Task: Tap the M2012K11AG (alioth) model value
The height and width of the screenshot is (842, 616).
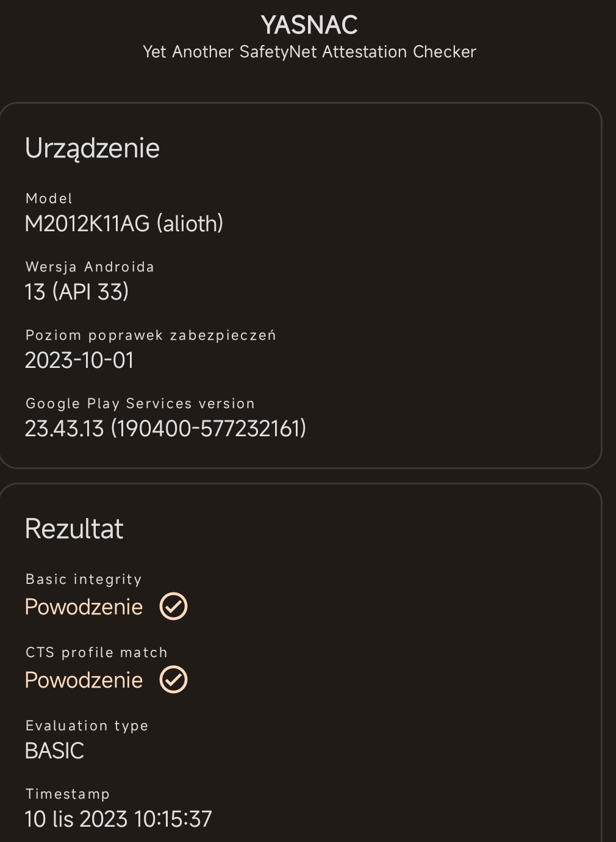Action: (124, 224)
